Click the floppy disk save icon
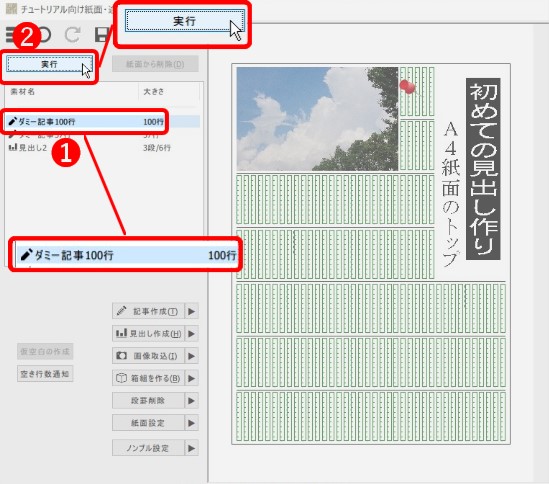Viewport: 549px width, 484px height. (102, 35)
